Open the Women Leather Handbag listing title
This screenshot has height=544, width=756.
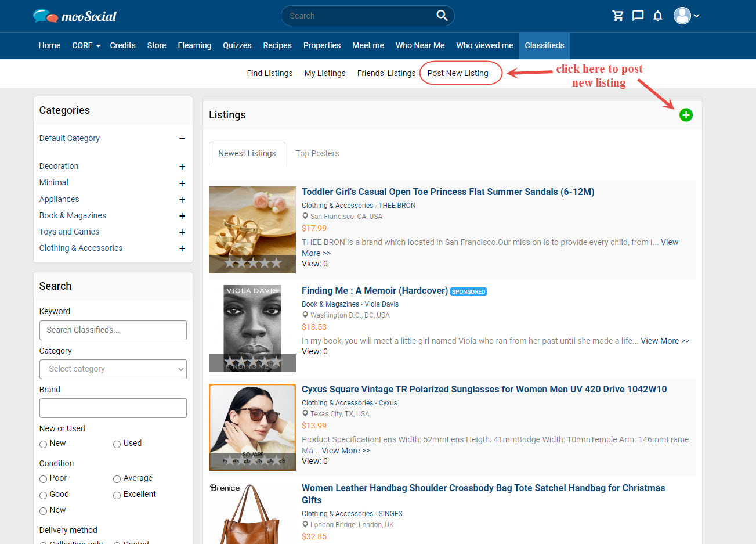pyautogui.click(x=483, y=494)
